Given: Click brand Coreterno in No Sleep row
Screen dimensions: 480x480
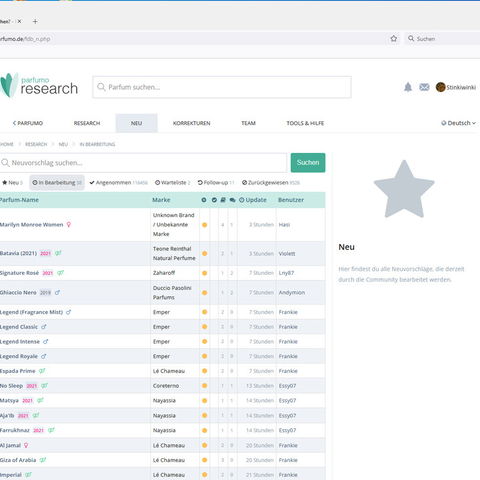Looking at the screenshot, I should (x=166, y=386).
